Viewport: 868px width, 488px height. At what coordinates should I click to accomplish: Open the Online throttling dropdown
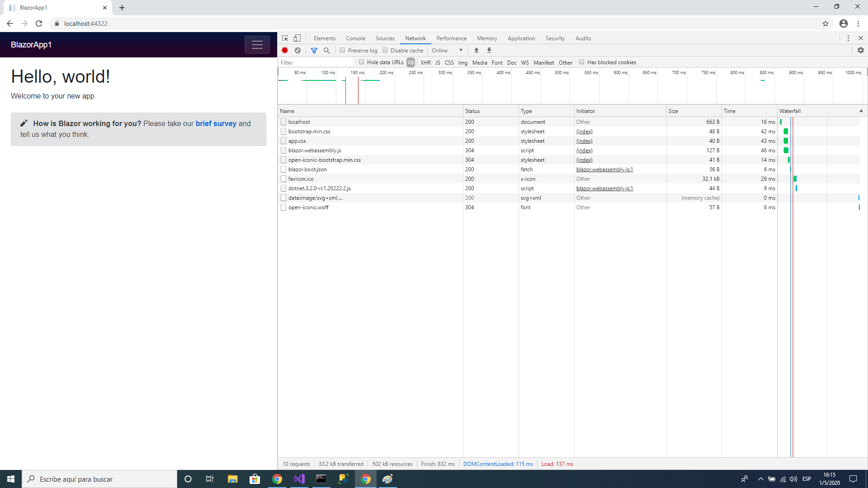point(447,50)
